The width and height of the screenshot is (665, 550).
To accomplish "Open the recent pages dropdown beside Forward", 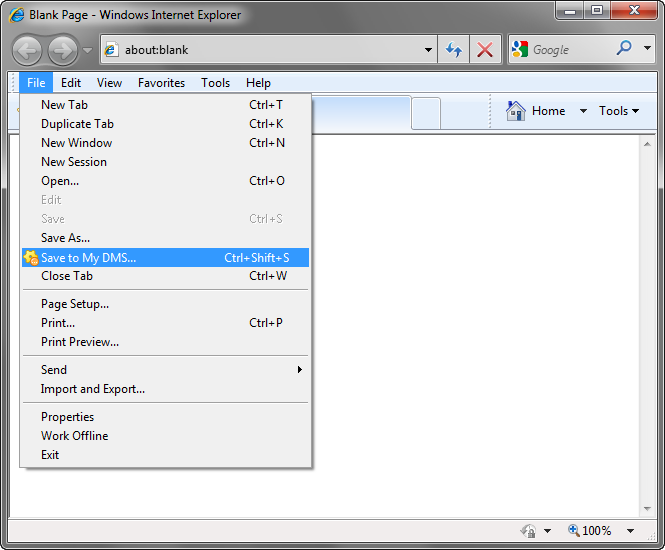I will tap(87, 50).
